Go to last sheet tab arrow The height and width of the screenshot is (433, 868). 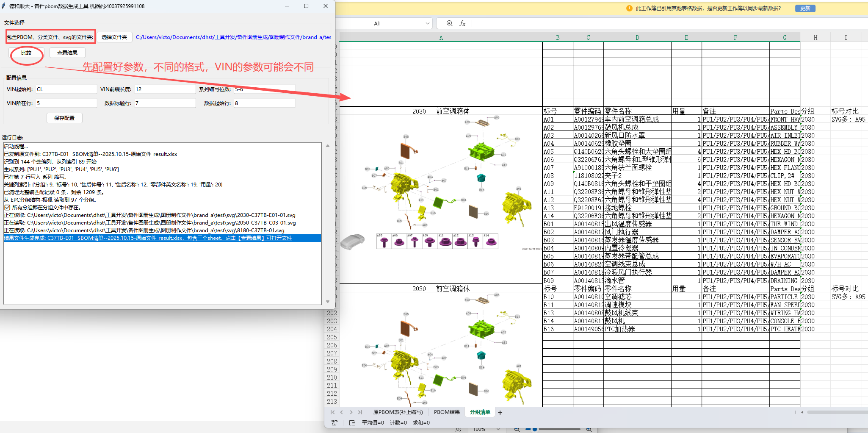[x=360, y=412]
